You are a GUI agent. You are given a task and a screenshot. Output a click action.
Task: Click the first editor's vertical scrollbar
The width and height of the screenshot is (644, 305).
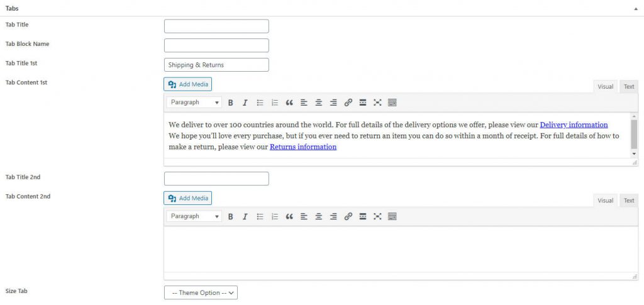tap(634, 133)
